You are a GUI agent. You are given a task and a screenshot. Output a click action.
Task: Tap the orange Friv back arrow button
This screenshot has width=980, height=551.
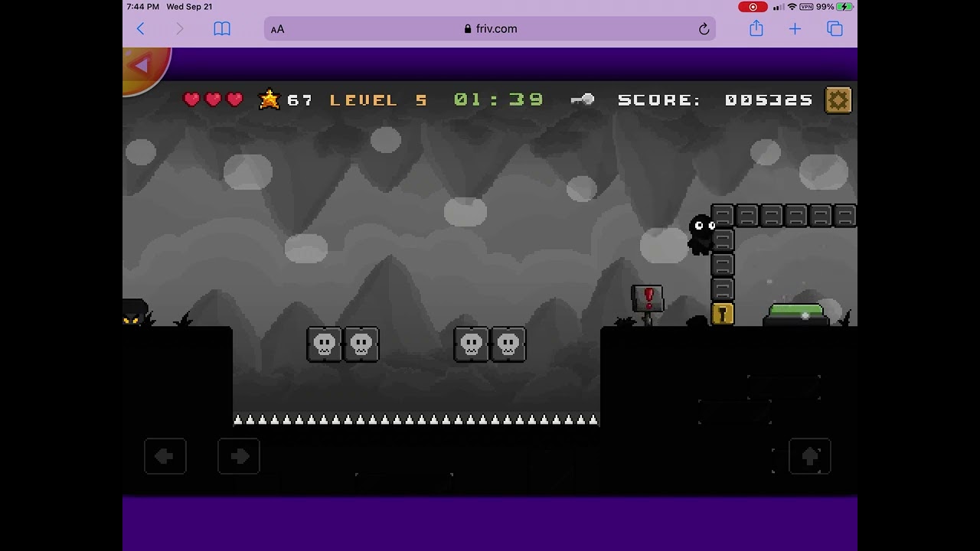click(x=144, y=67)
